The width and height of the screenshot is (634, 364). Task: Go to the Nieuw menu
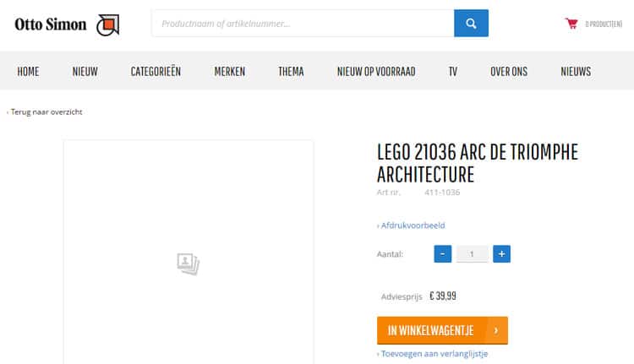tap(85, 72)
